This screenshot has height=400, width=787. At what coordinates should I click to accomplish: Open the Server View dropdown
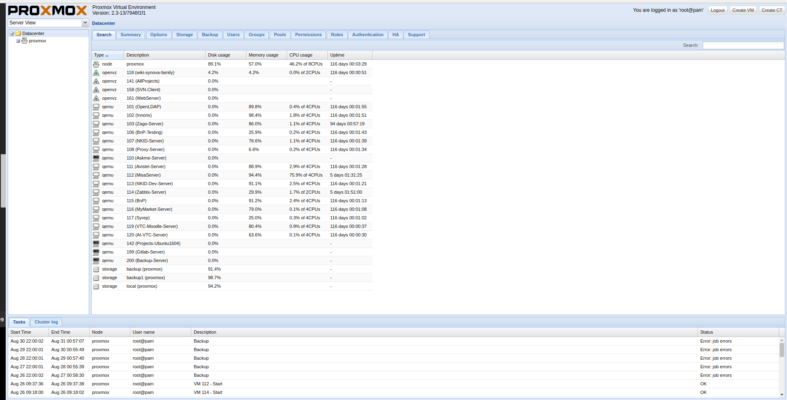tap(85, 21)
